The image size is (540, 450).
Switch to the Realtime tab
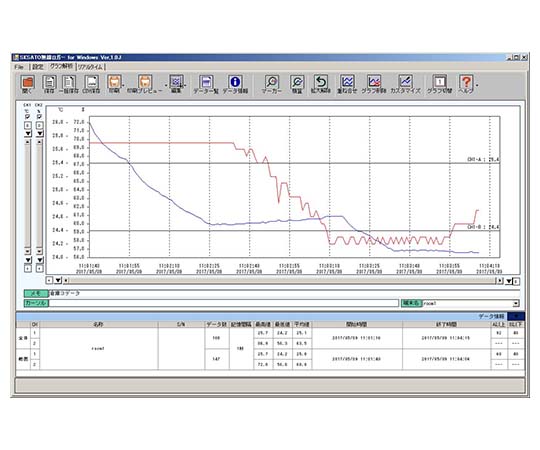[x=90, y=67]
